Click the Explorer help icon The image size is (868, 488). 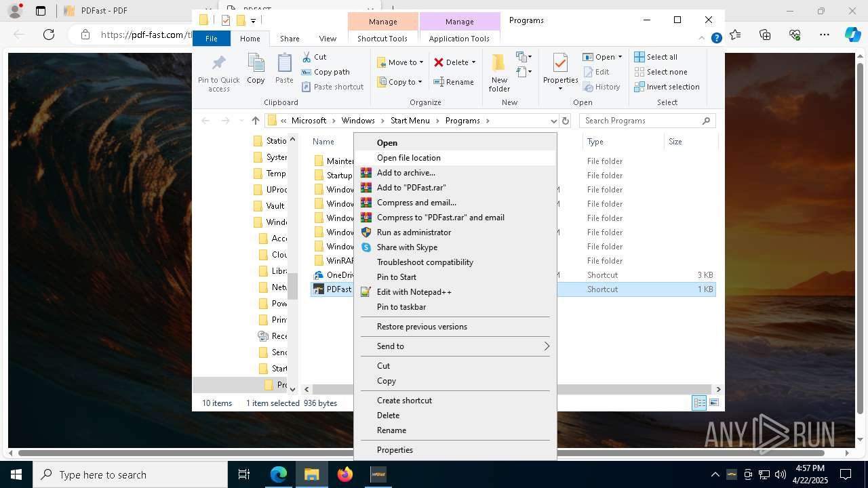tap(716, 39)
